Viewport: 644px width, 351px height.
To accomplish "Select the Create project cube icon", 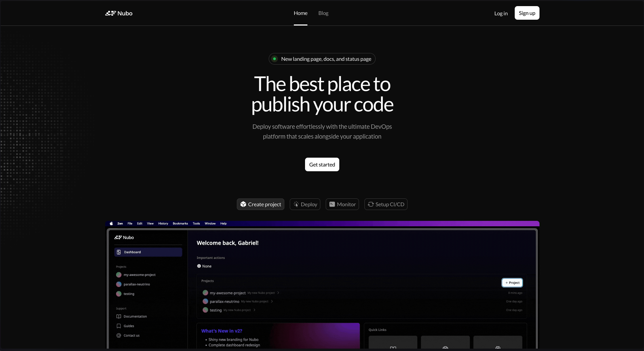I will pyautogui.click(x=243, y=204).
